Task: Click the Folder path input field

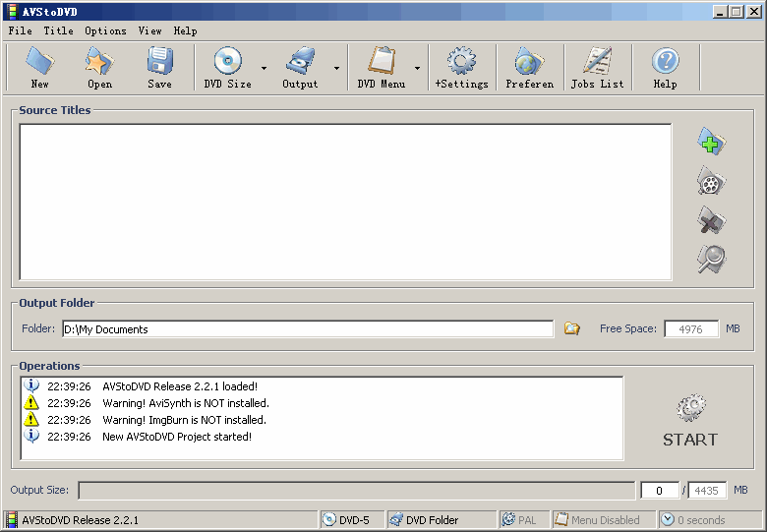Action: [308, 329]
